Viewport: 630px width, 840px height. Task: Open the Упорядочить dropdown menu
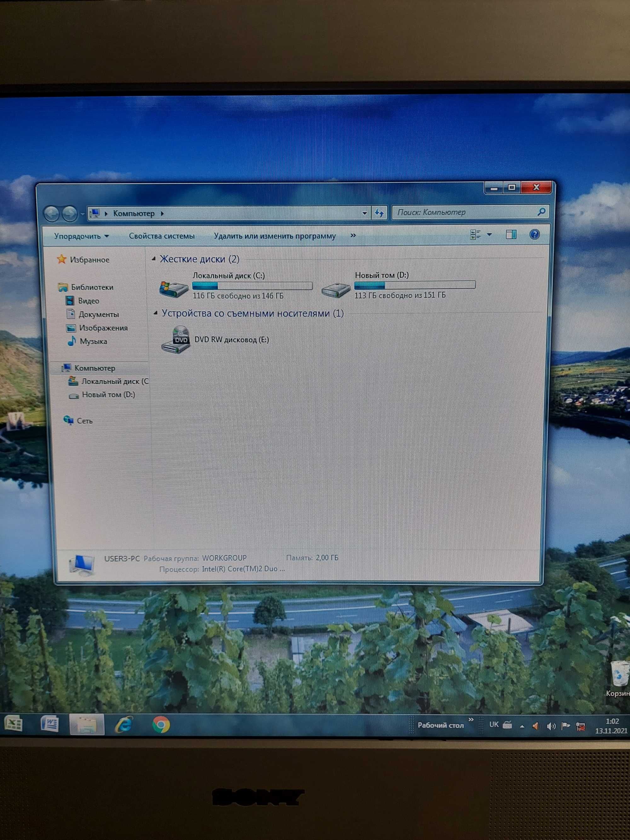(81, 236)
